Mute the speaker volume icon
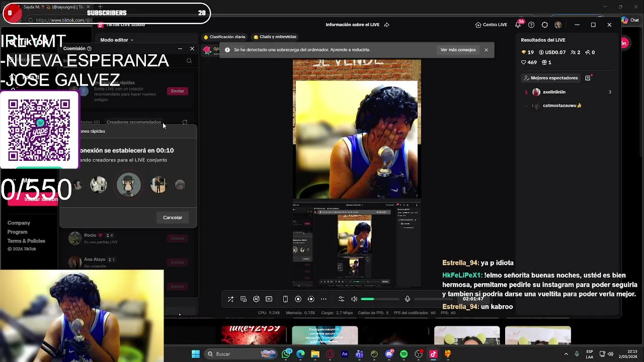This screenshot has width=644, height=362. 354,299
